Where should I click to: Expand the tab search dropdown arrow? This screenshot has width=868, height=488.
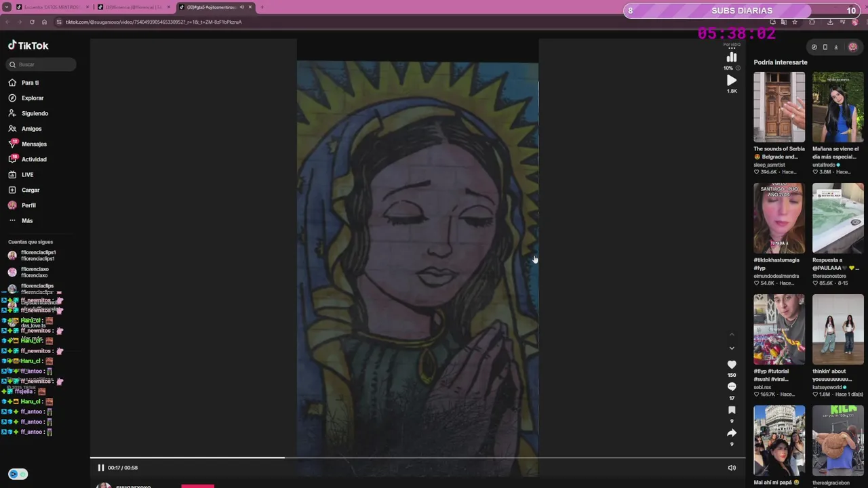coord(6,7)
